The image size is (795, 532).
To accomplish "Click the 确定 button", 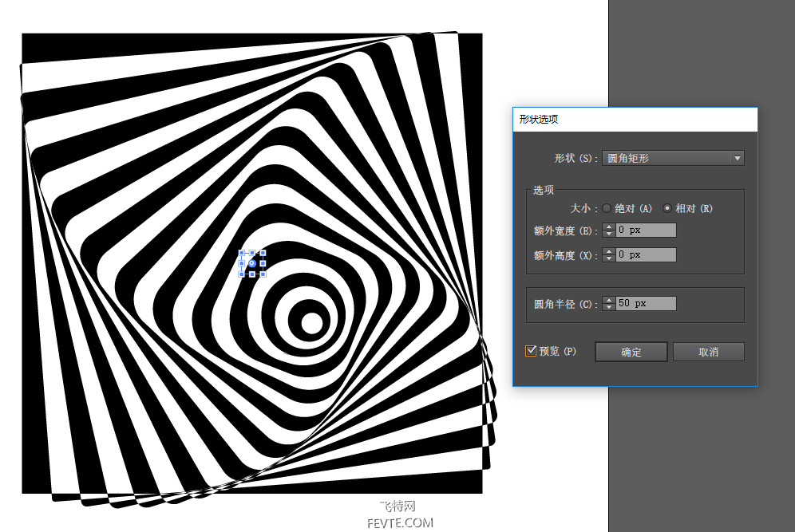I will (631, 352).
